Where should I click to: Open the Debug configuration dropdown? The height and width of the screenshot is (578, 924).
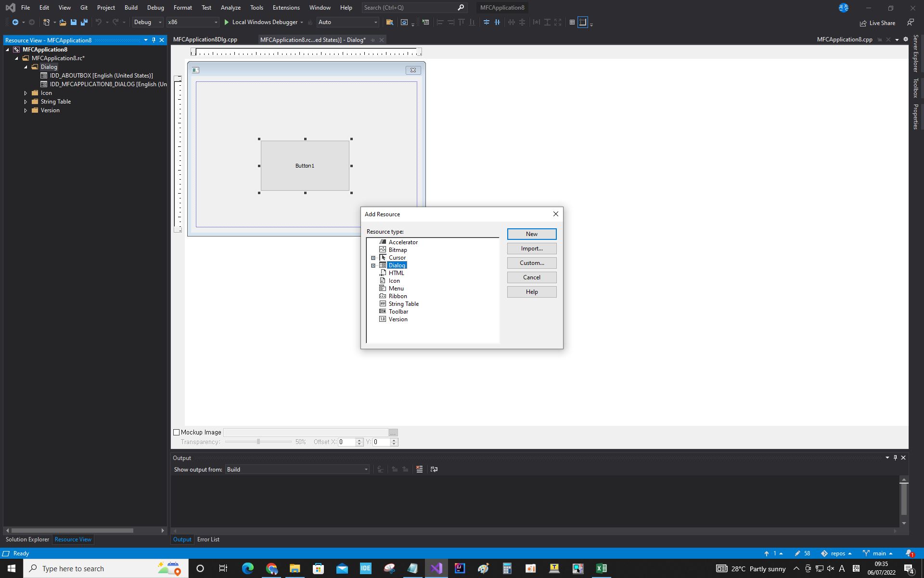pyautogui.click(x=148, y=22)
